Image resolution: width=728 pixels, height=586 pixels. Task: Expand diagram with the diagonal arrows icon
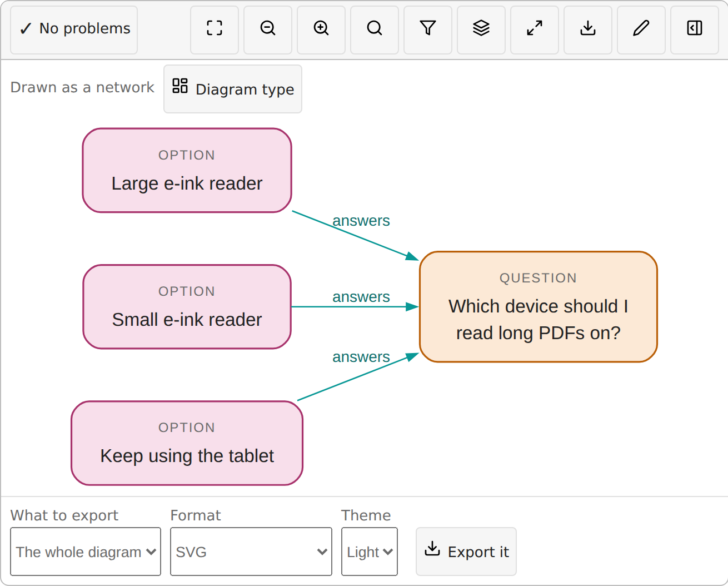[535, 30]
